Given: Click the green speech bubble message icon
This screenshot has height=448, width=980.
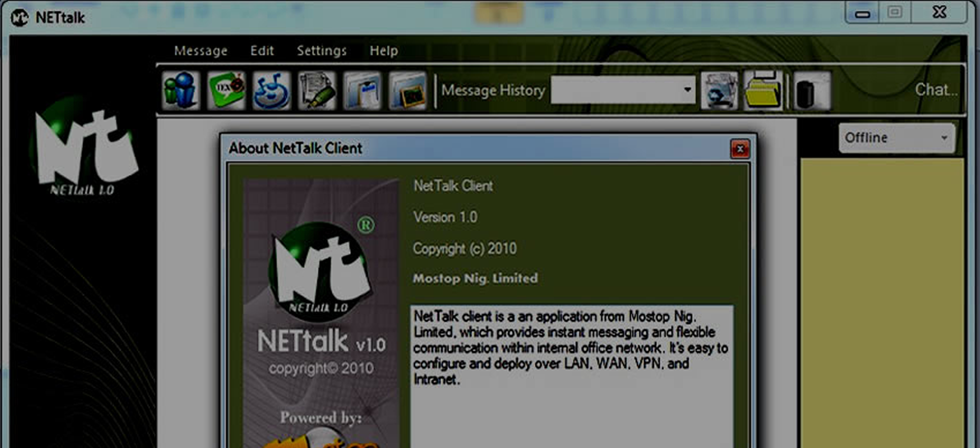Looking at the screenshot, I should click(x=226, y=91).
